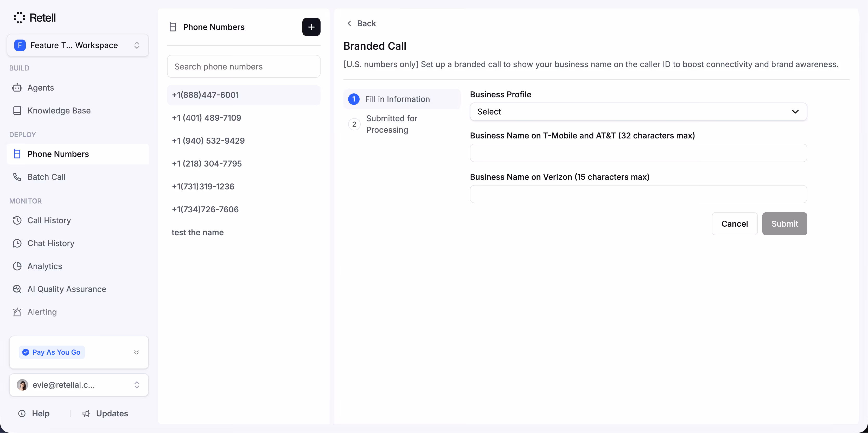Click the Retell logo icon
The width and height of the screenshot is (868, 433).
pyautogui.click(x=19, y=17)
